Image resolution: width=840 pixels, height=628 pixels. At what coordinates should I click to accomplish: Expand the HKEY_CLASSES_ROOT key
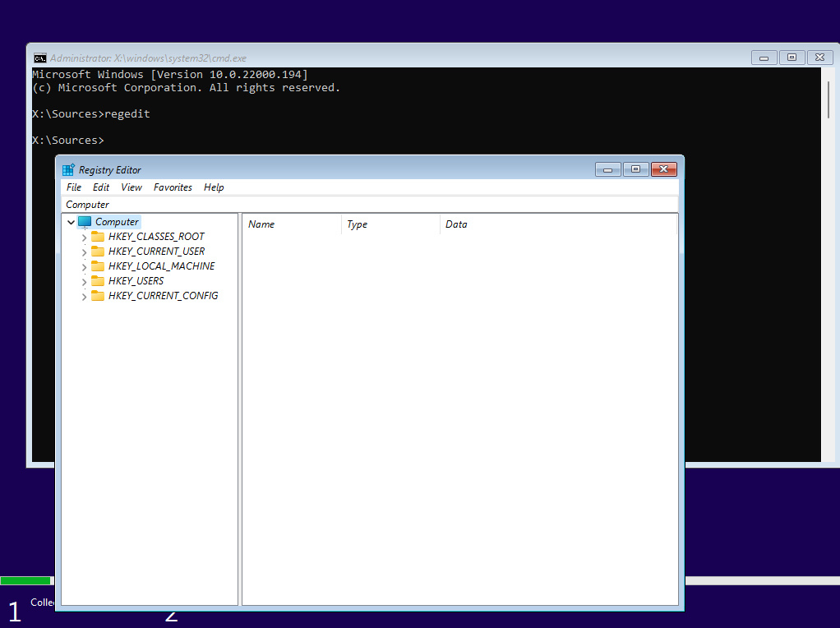[84, 238]
